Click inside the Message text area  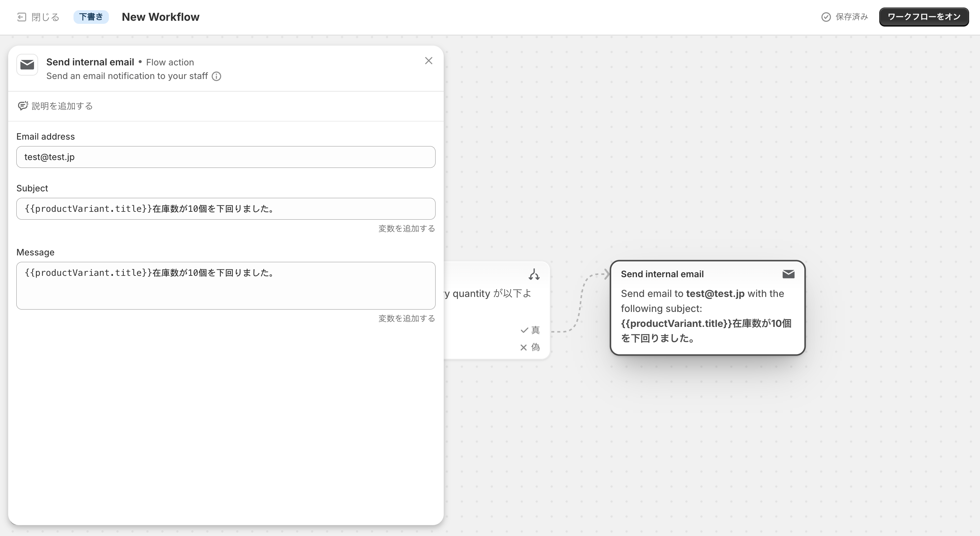click(x=226, y=285)
